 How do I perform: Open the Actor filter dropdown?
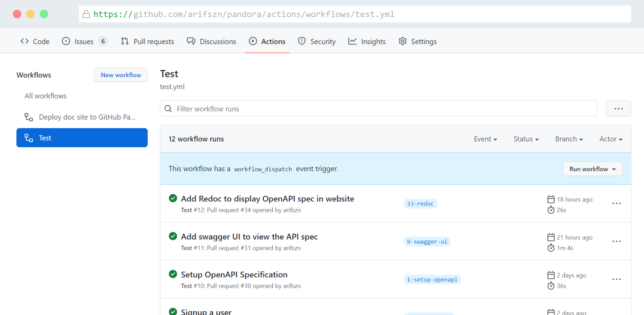click(611, 139)
